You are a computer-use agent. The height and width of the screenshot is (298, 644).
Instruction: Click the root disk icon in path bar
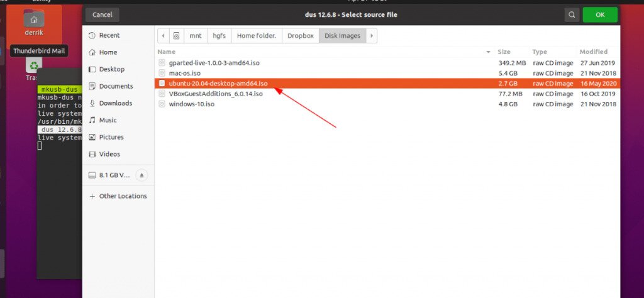point(177,36)
